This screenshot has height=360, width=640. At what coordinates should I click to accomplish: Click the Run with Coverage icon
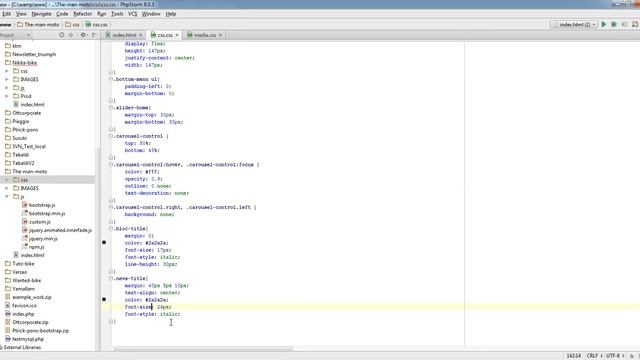624,24
